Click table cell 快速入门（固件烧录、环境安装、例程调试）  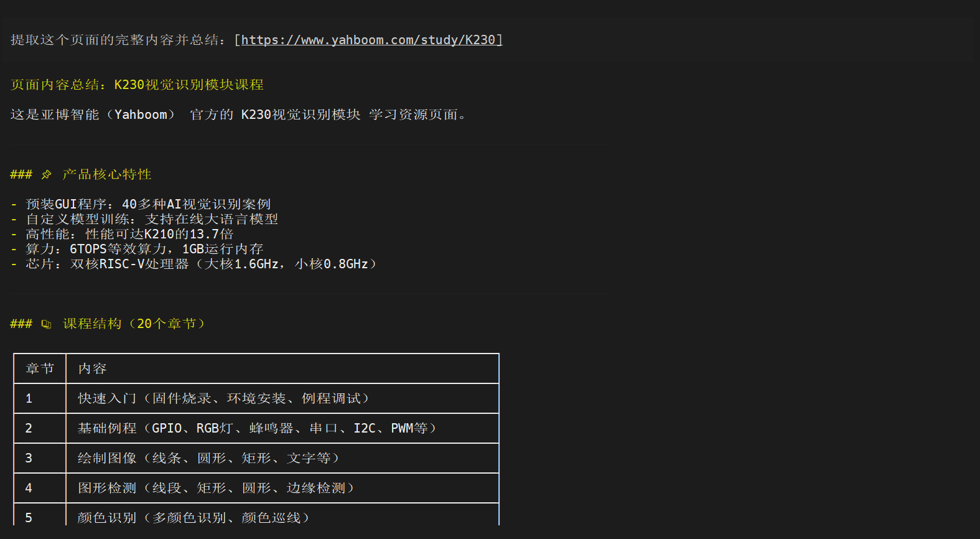coord(282,398)
